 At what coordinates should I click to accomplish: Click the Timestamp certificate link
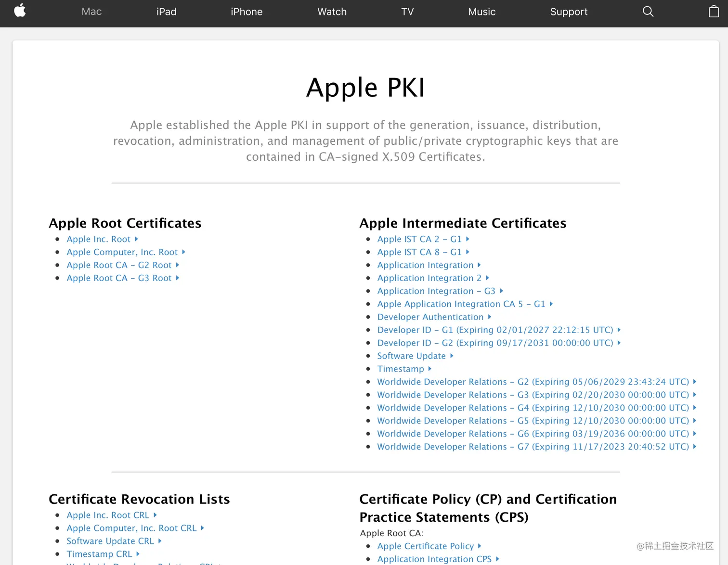pyautogui.click(x=404, y=369)
